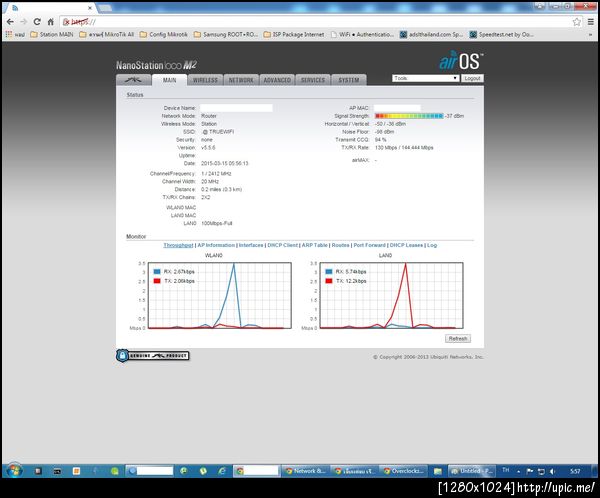Open the Interfaces monitor link
Screen dimensions: 600x498
251,245
